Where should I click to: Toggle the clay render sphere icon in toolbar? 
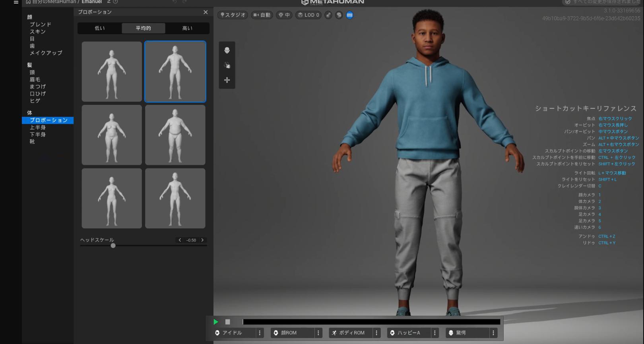[328, 15]
